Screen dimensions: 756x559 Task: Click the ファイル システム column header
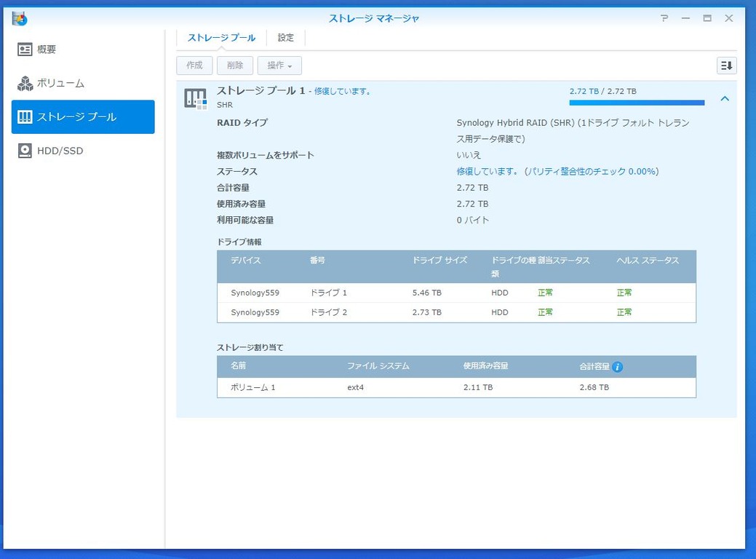pos(378,366)
